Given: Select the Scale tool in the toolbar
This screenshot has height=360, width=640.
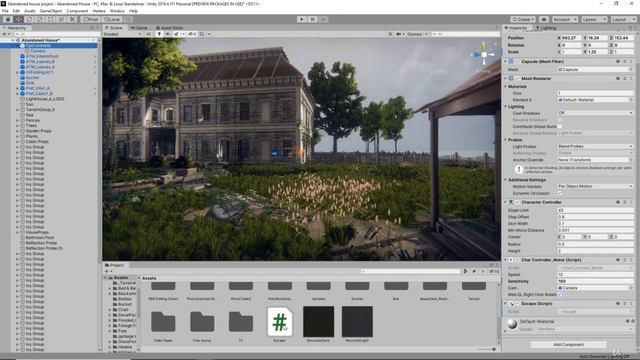Looking at the screenshot, I should point(40,19).
